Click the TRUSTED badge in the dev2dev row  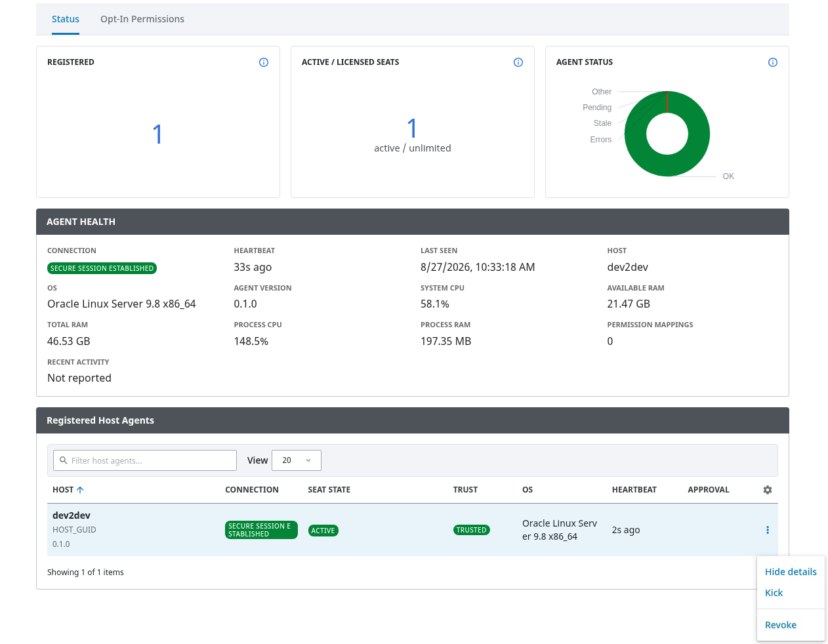(472, 530)
